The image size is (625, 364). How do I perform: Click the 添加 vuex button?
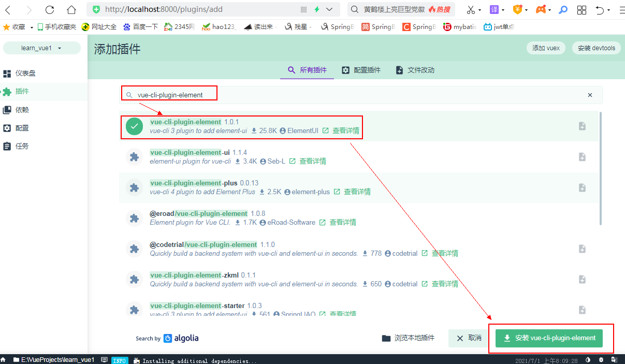(x=546, y=48)
